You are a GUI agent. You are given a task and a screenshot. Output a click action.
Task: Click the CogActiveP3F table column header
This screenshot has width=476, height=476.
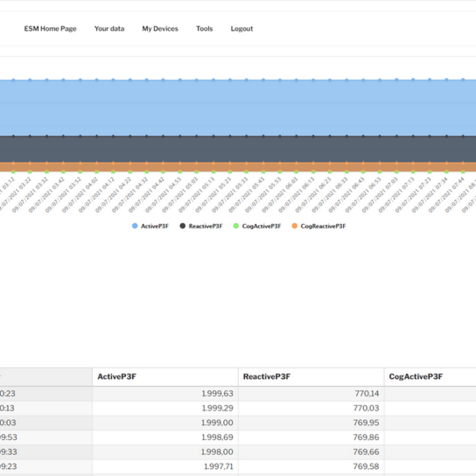416,377
